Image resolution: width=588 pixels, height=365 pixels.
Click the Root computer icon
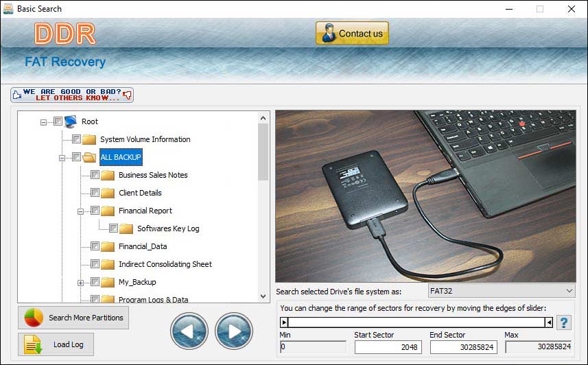71,121
